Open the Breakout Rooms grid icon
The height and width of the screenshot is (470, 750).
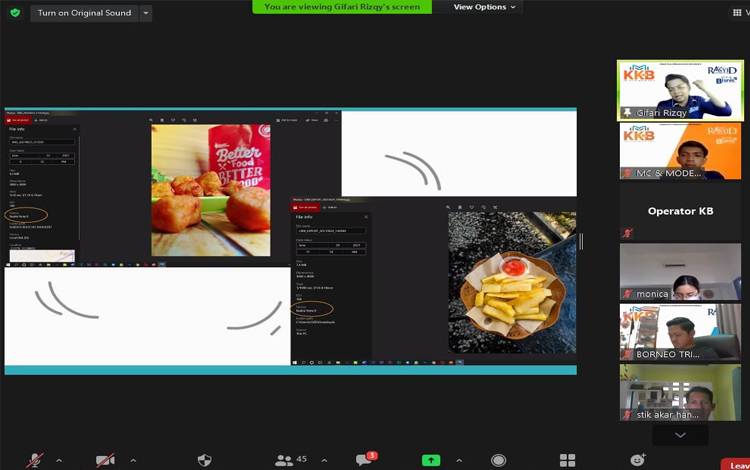point(568,460)
